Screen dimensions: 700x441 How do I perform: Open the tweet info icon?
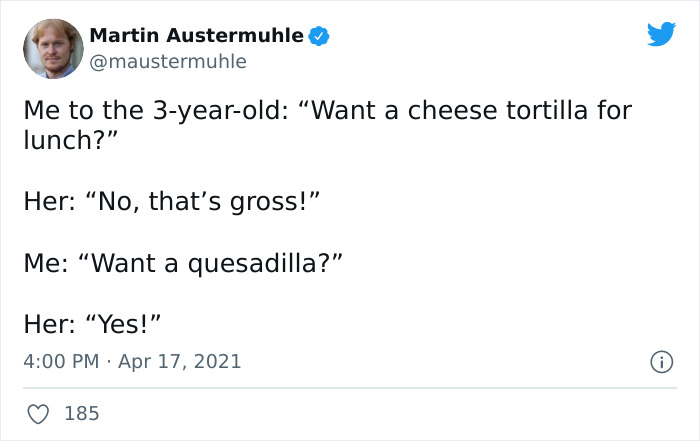661,361
